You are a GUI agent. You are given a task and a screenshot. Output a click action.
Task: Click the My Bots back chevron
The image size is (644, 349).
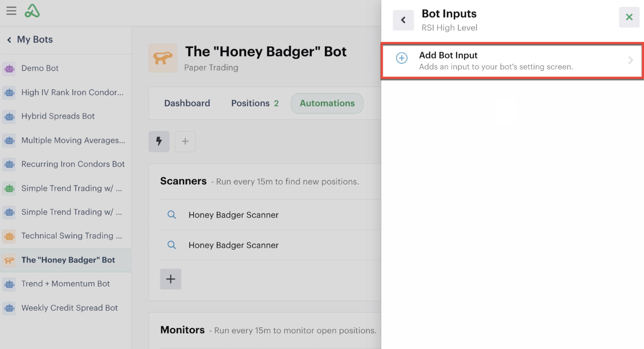[x=9, y=40]
